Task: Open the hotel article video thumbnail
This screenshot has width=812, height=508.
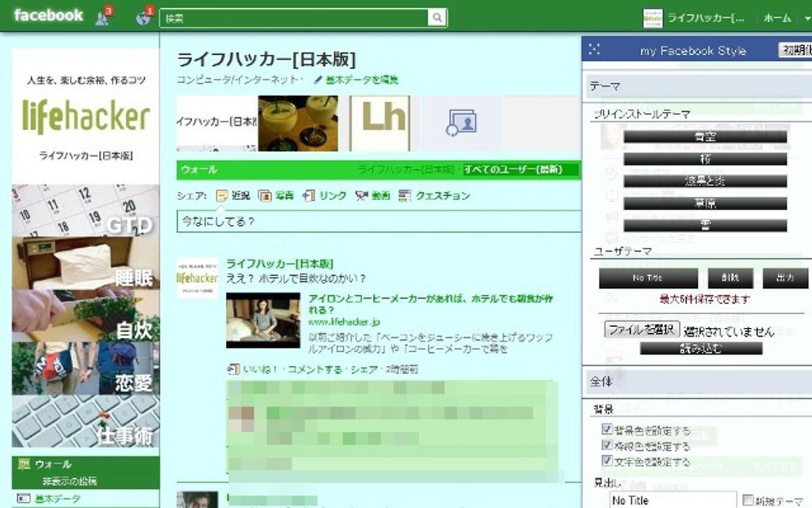Action: click(263, 320)
